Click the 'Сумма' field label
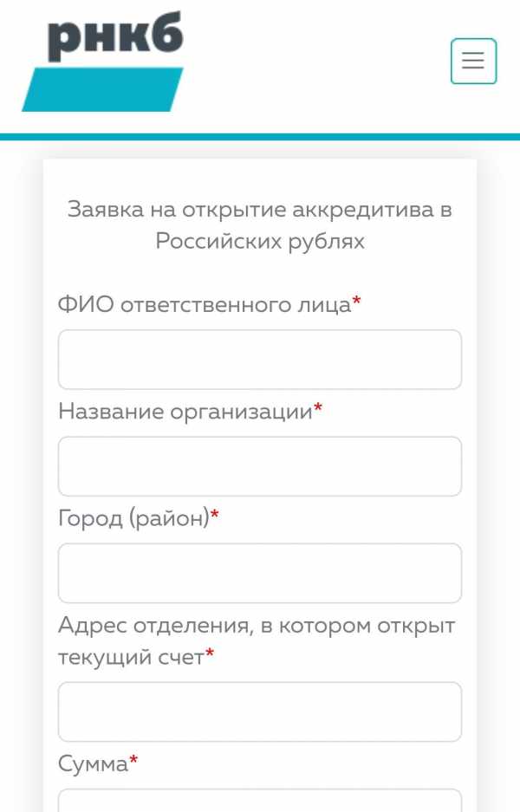 (93, 763)
